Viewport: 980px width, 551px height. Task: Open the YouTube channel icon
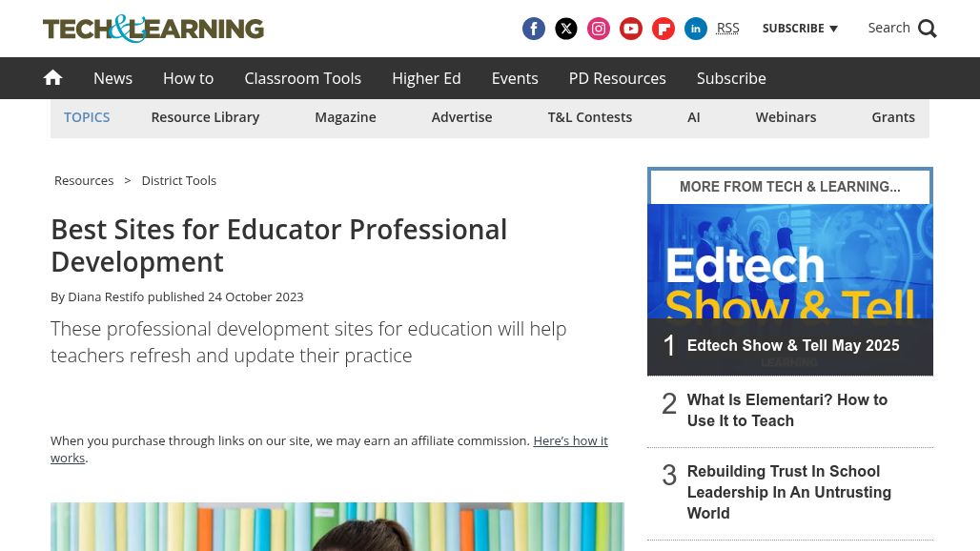coord(631,29)
